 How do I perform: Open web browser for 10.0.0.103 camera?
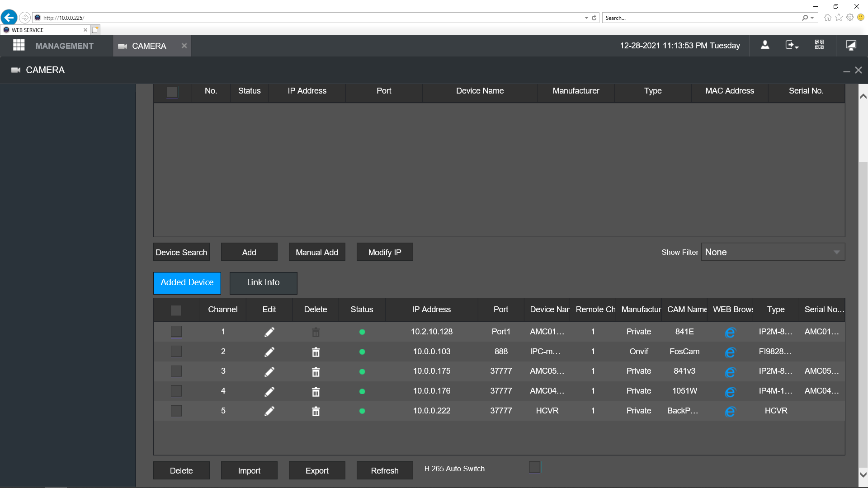point(730,352)
